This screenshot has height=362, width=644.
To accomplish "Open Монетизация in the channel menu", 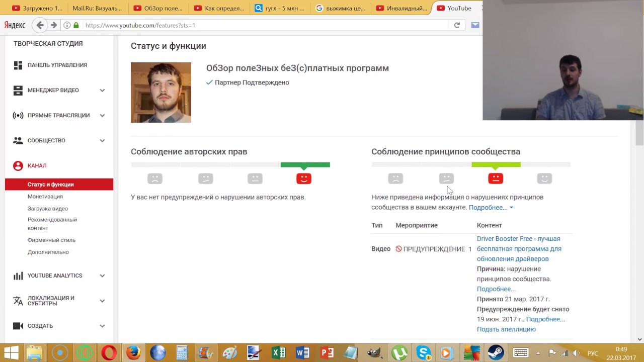I will point(45,197).
